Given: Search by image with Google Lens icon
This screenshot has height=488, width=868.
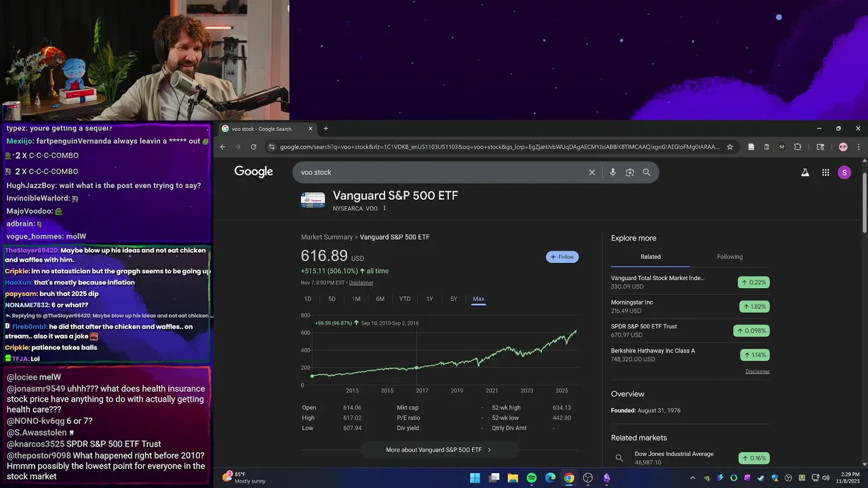Looking at the screenshot, I should 630,172.
